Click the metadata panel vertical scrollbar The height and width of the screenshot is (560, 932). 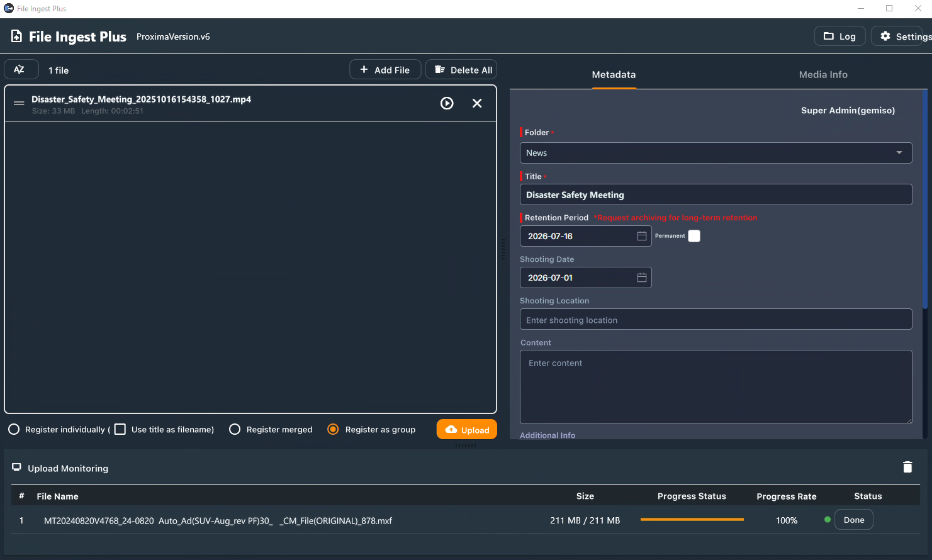[924, 199]
